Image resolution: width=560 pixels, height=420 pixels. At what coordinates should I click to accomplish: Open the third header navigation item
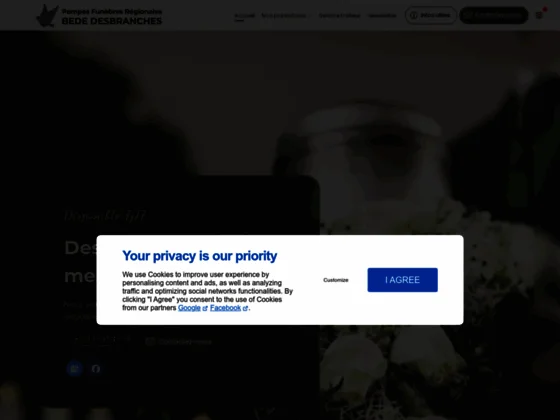click(339, 16)
